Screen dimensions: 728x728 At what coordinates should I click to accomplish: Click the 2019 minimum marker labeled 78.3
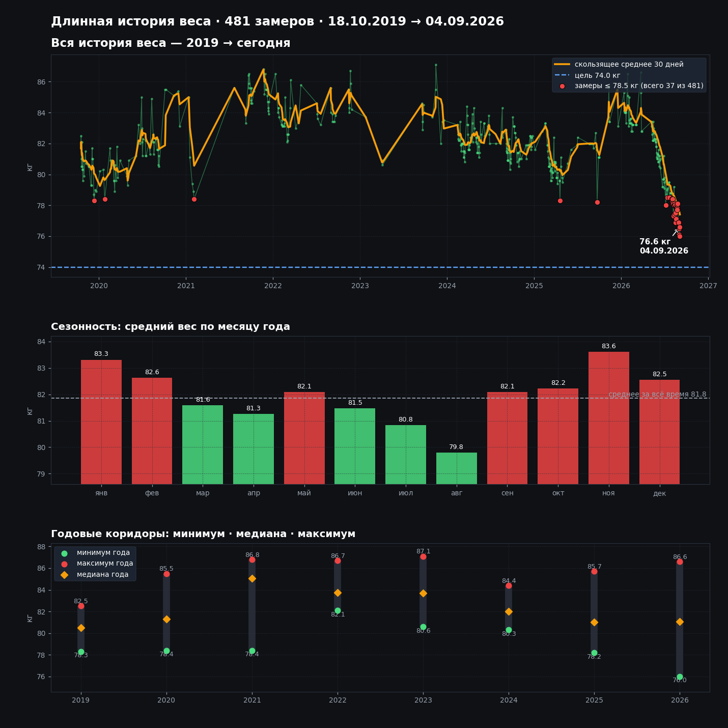[81, 652]
